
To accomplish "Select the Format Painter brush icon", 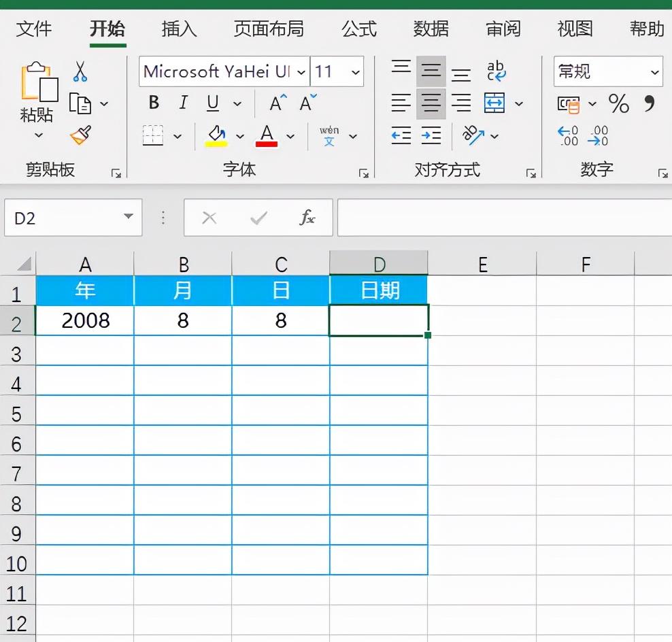I will [x=80, y=135].
